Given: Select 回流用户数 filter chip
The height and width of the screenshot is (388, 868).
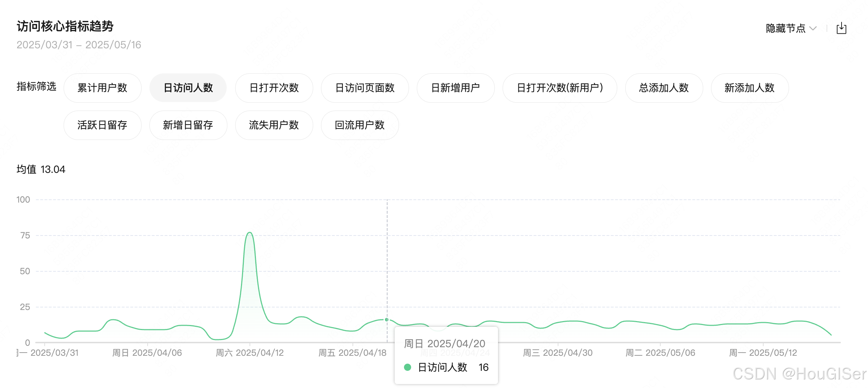Looking at the screenshot, I should [x=360, y=125].
